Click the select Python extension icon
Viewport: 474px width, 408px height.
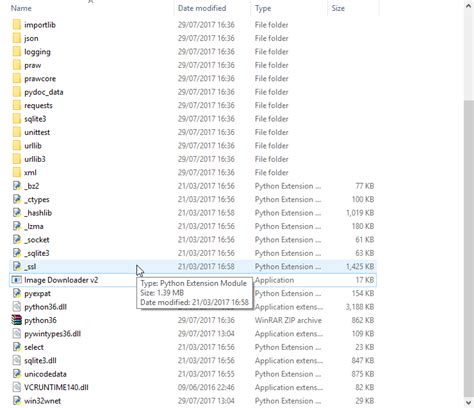pos(17,347)
